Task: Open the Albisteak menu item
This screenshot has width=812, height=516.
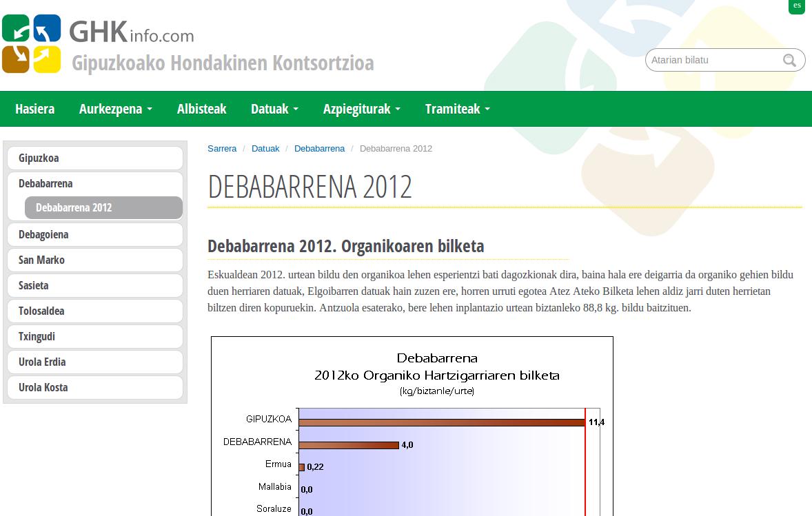Action: coord(201,109)
